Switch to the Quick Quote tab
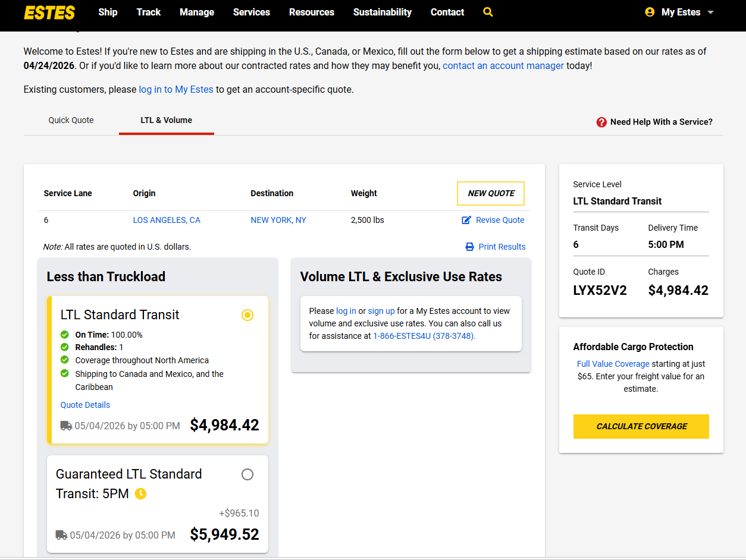The height and width of the screenshot is (560, 746). [71, 120]
